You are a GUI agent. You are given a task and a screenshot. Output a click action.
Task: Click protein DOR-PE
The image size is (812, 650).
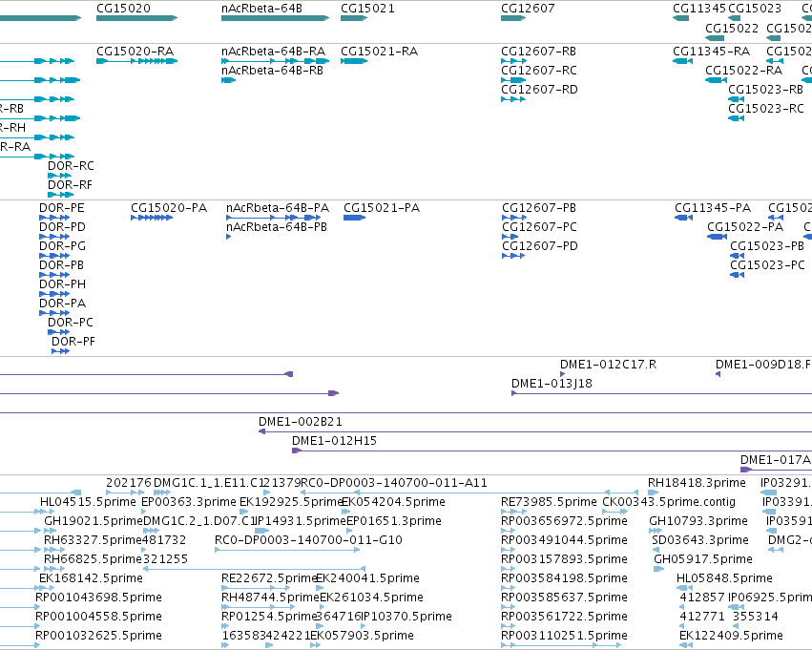pos(54,218)
